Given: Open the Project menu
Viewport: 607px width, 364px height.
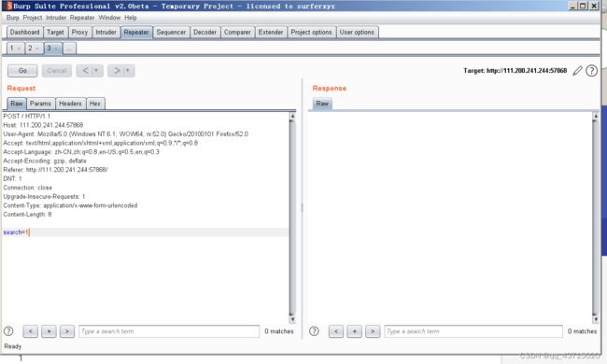Looking at the screenshot, I should click(32, 18).
